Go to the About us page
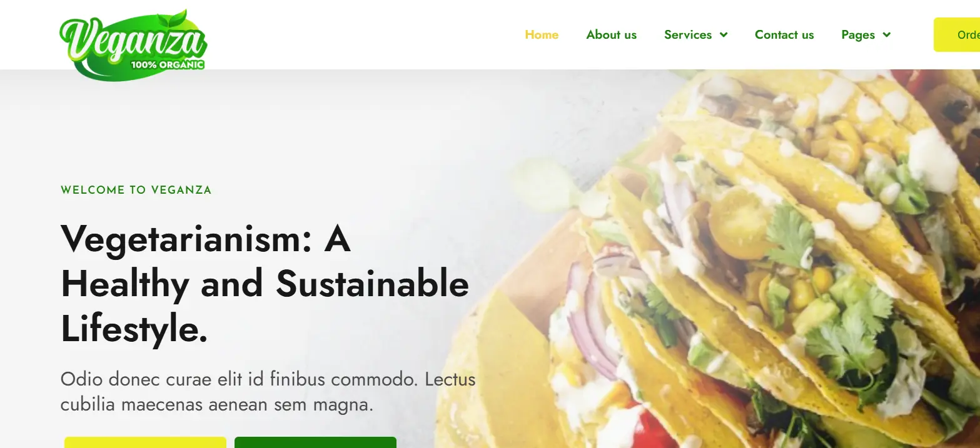This screenshot has width=980, height=448. pyautogui.click(x=611, y=35)
